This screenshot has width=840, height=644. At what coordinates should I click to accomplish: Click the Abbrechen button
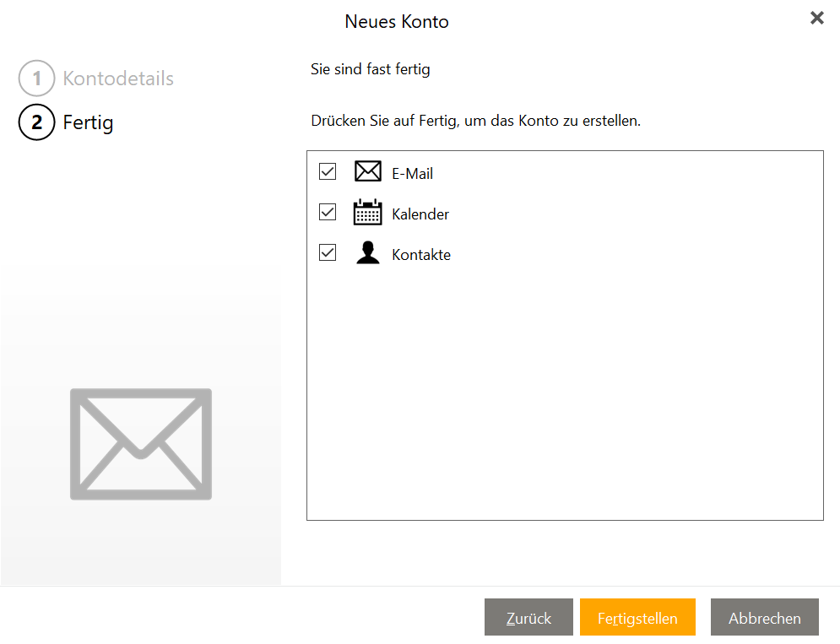tap(764, 617)
